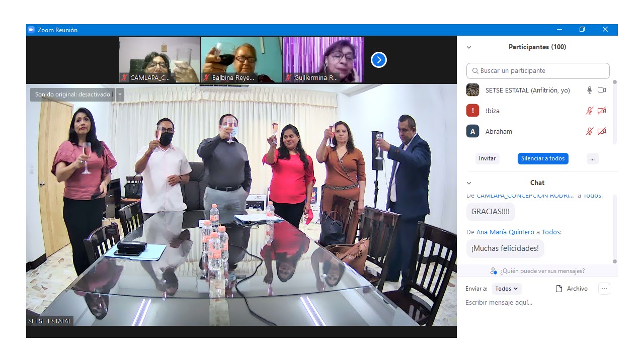Viewport: 644px width, 362px height.
Task: Restore down the Zoom Reunión window
Action: click(582, 30)
